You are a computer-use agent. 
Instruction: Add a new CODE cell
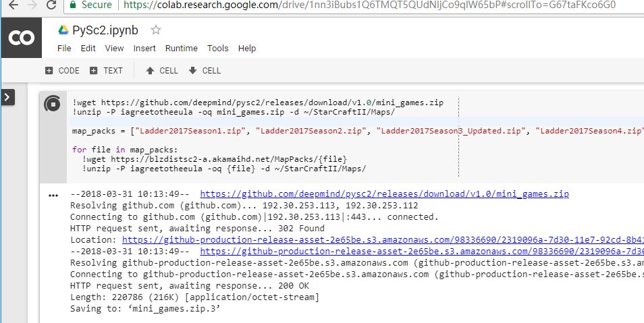[x=62, y=71]
